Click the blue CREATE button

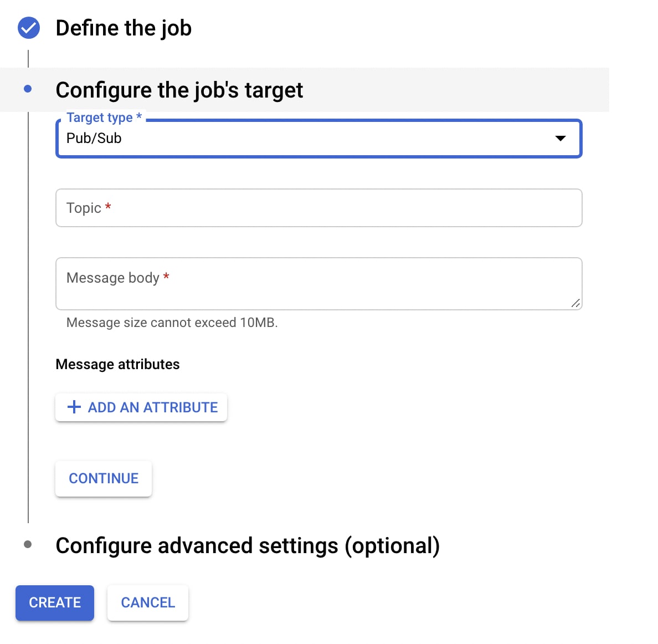pyautogui.click(x=55, y=602)
